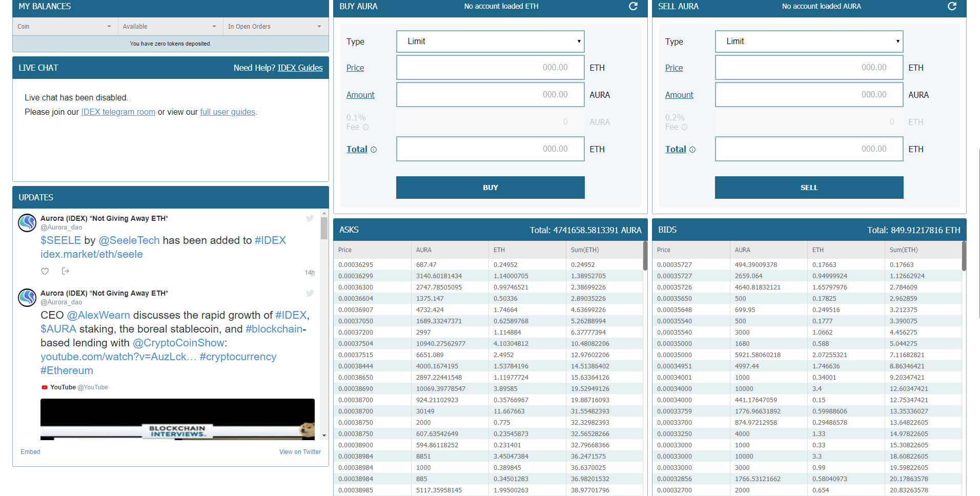Open the IDEX Guides link
The height and width of the screenshot is (496, 980).
[300, 68]
